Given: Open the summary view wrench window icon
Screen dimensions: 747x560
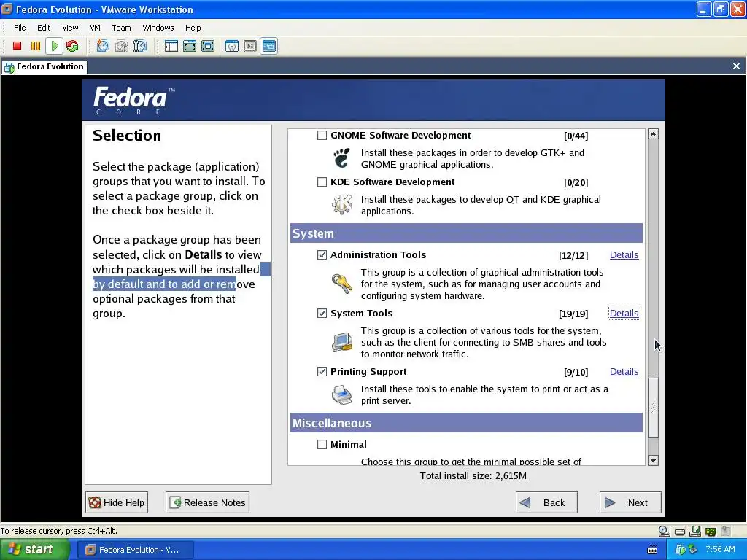Looking at the screenshot, I should tap(232, 46).
